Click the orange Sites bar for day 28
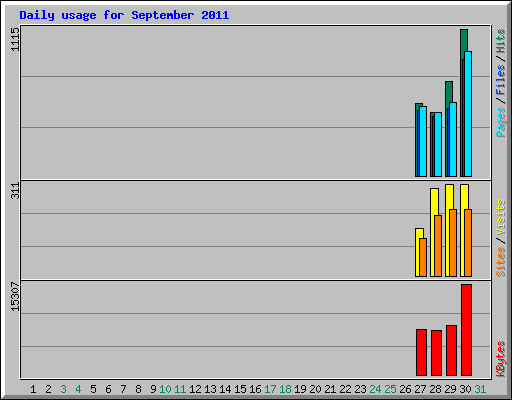 pyautogui.click(x=438, y=246)
